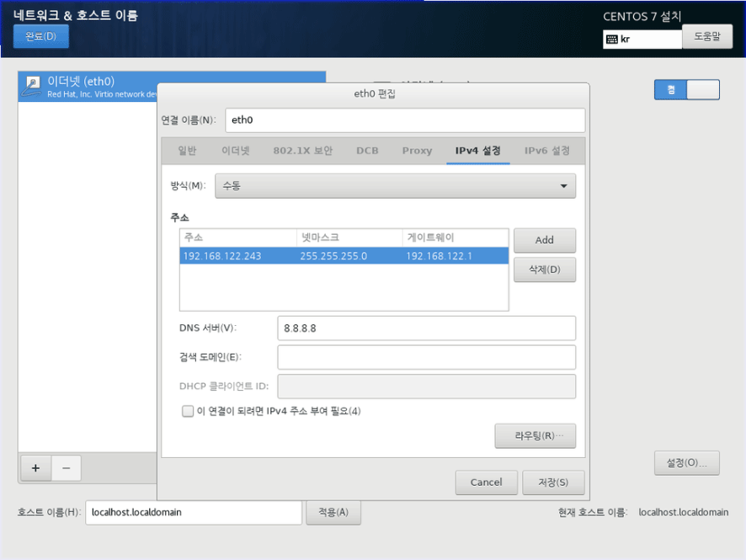Click the kr keyboard layout indicator
Screen dimensions: 746x560
point(642,39)
